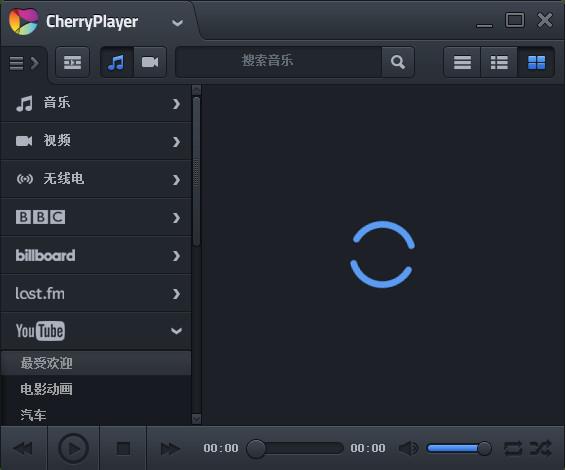Expand the BBC row chevron
Image resolution: width=566 pixels, height=470 pixels.
pyautogui.click(x=176, y=218)
